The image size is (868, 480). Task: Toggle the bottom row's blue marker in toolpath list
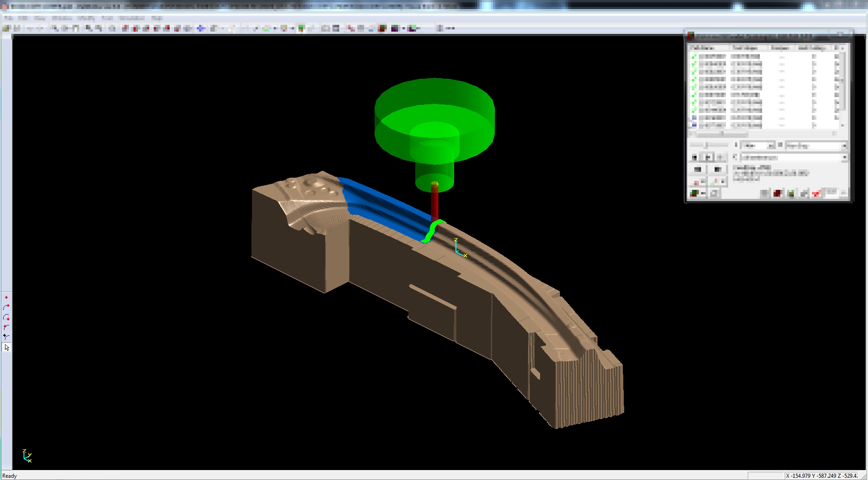coord(694,125)
